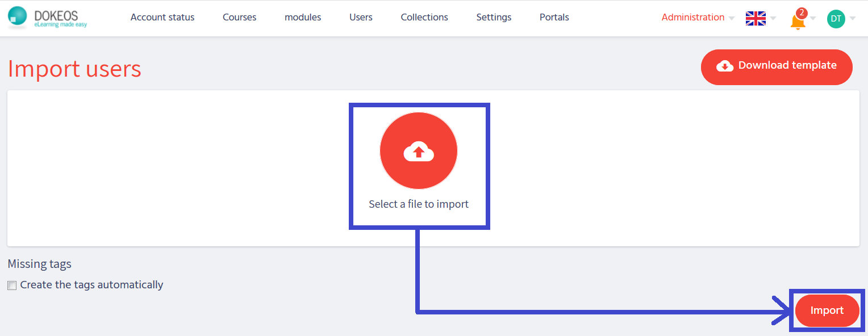
Task: Expand the Administration dropdown arrow
Action: 732,19
